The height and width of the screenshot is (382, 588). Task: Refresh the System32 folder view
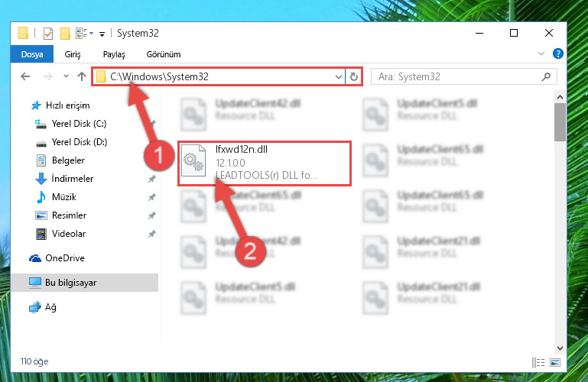(x=353, y=76)
